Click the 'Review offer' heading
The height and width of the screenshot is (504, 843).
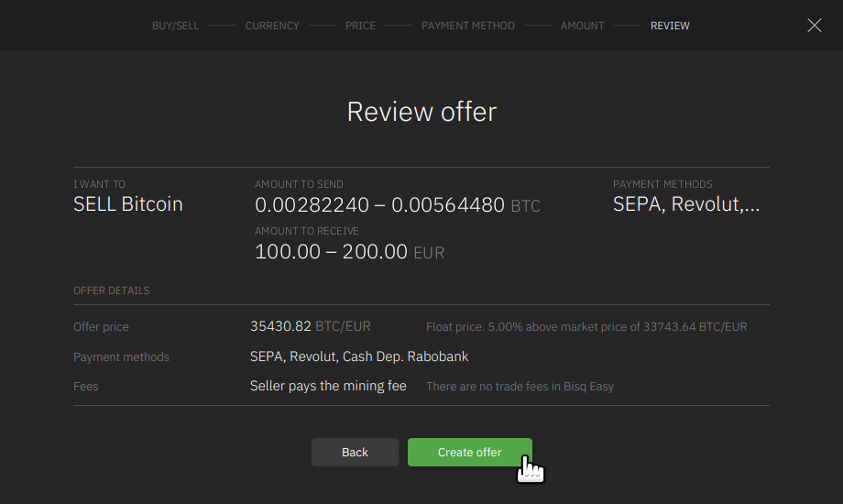pos(421,112)
